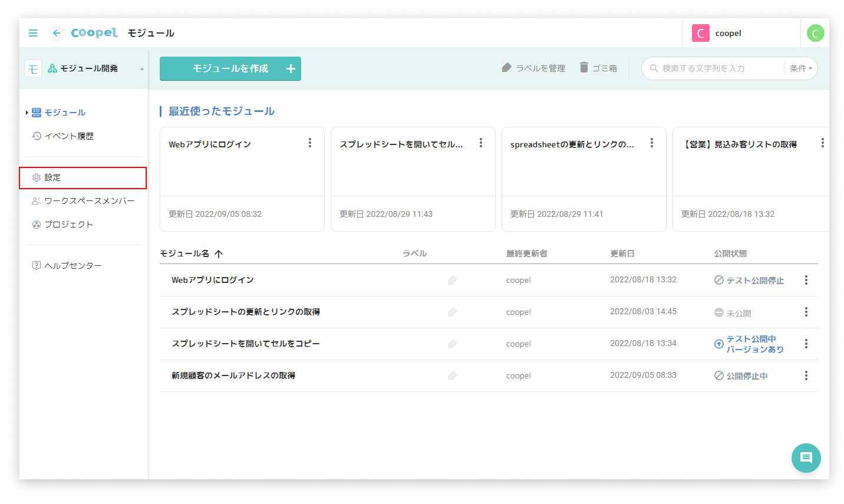
Task: Open the spreadsheetの更新とリンクの recent card
Action: (584, 179)
